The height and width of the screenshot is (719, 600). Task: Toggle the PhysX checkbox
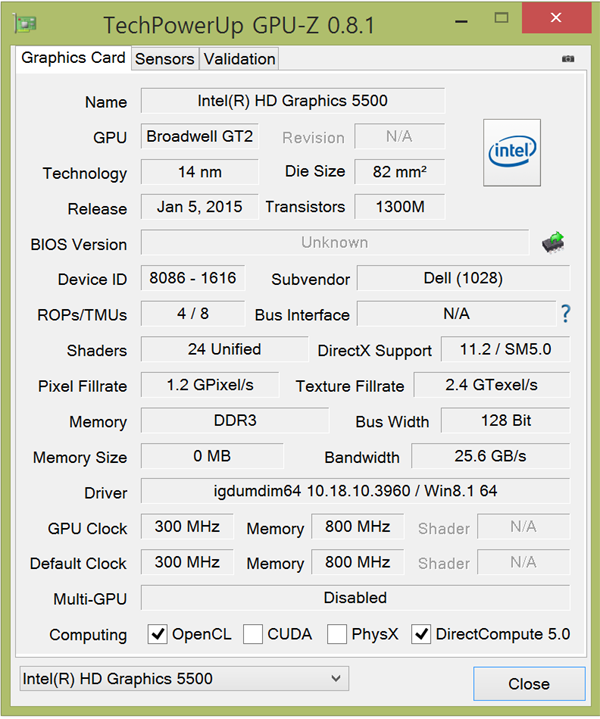[337, 634]
